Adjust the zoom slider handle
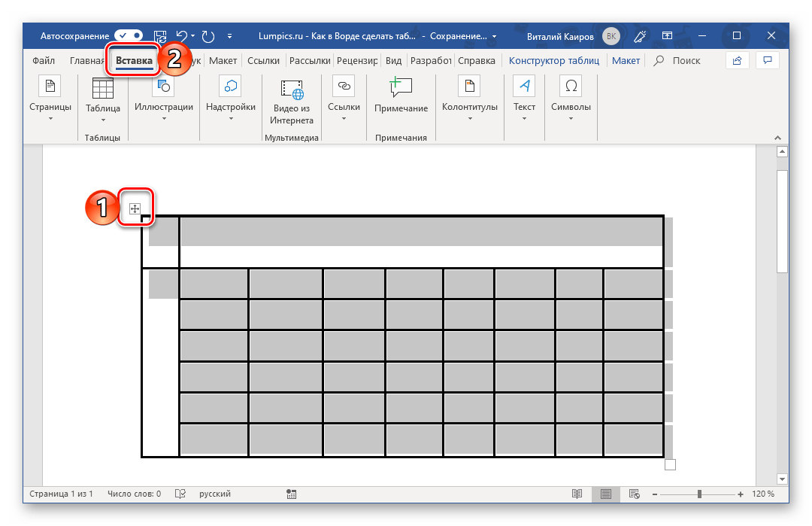The width and height of the screenshot is (812, 526). click(700, 494)
